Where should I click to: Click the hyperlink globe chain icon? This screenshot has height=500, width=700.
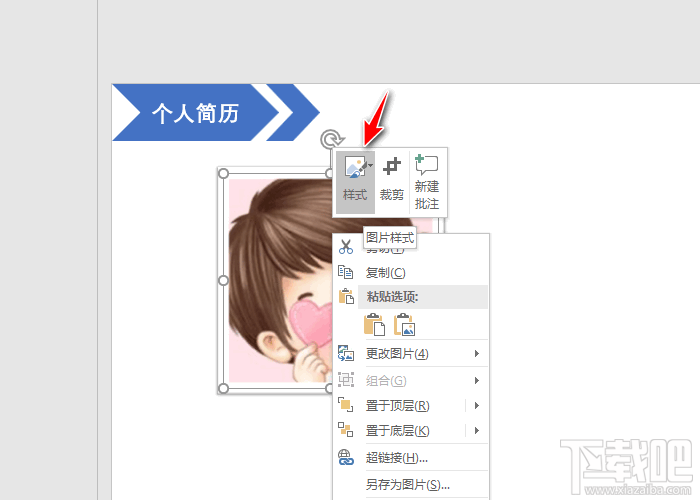pos(346,457)
